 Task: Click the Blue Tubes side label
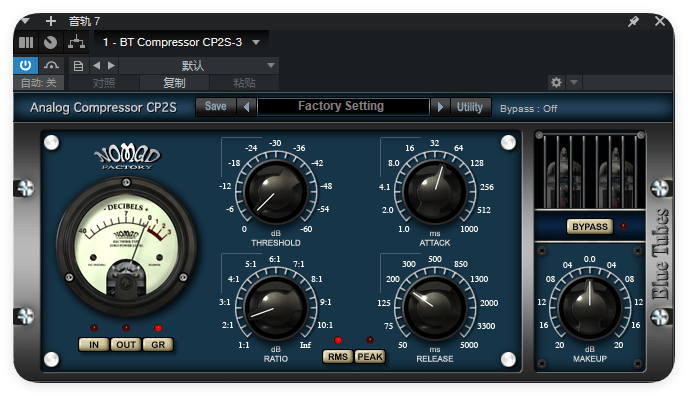[x=660, y=253]
